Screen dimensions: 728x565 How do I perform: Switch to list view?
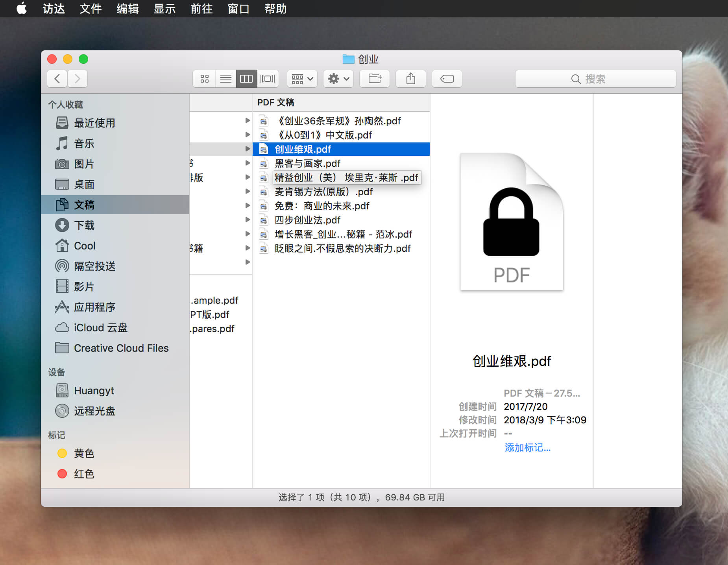[225, 79]
